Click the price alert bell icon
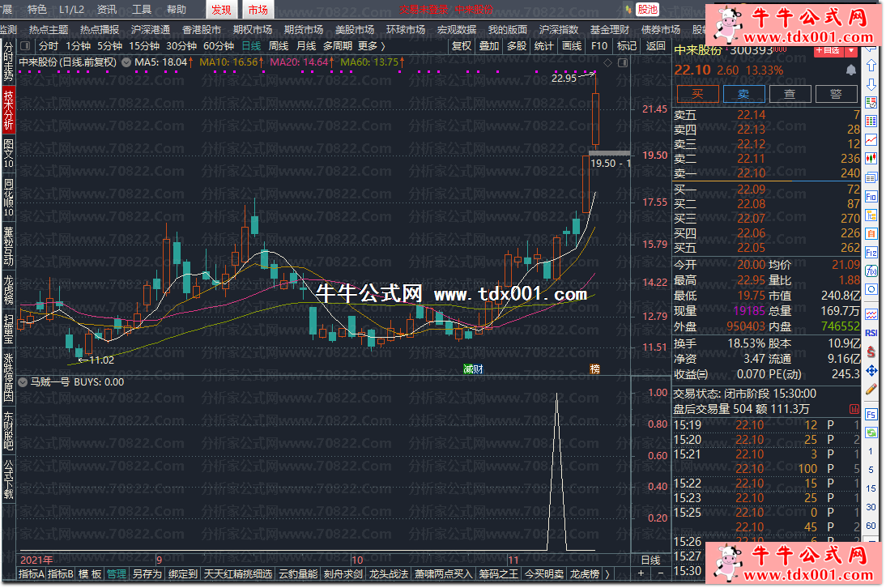 (x=851, y=70)
